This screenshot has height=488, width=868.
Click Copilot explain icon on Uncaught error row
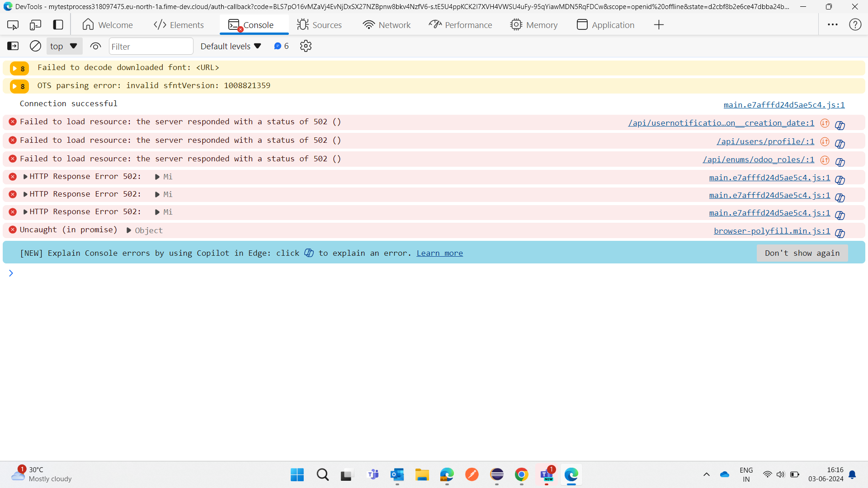click(x=840, y=234)
